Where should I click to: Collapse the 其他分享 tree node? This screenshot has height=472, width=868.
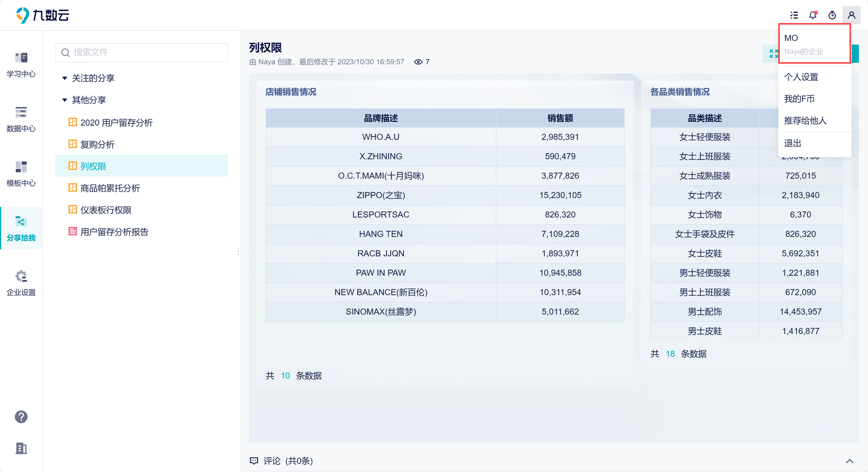(x=64, y=100)
